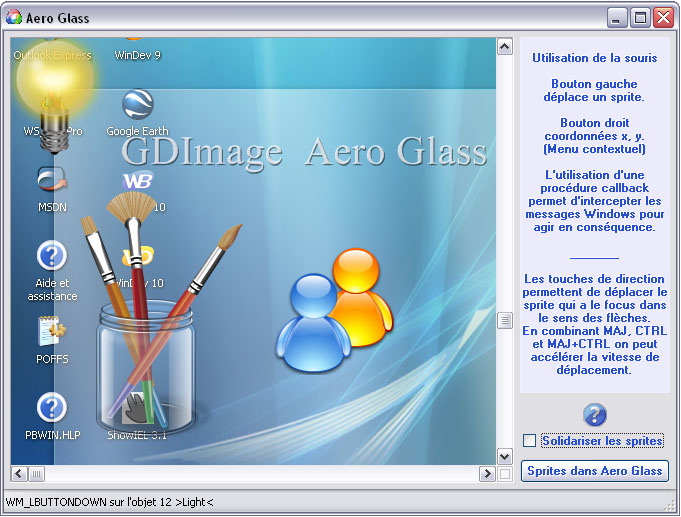Viewport: 681px width, 517px height.
Task: Select the blue and orange Messenger buddies sprite
Action: (334, 310)
